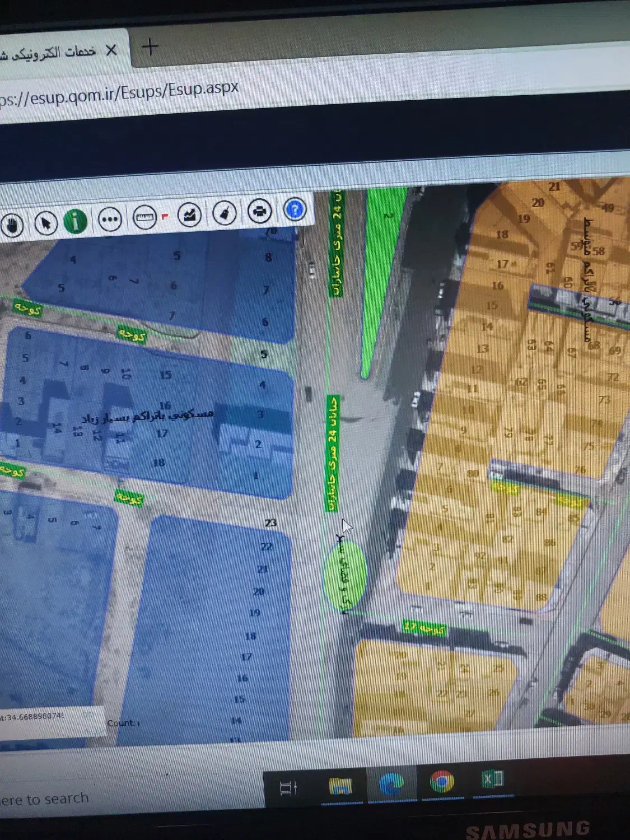Select the green oval highlighted marker

tap(345, 573)
